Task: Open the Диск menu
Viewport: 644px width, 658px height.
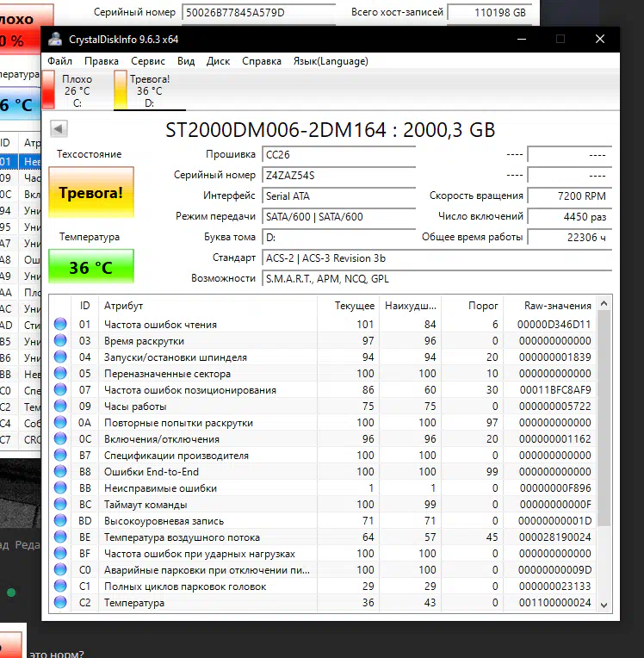Action: (218, 61)
